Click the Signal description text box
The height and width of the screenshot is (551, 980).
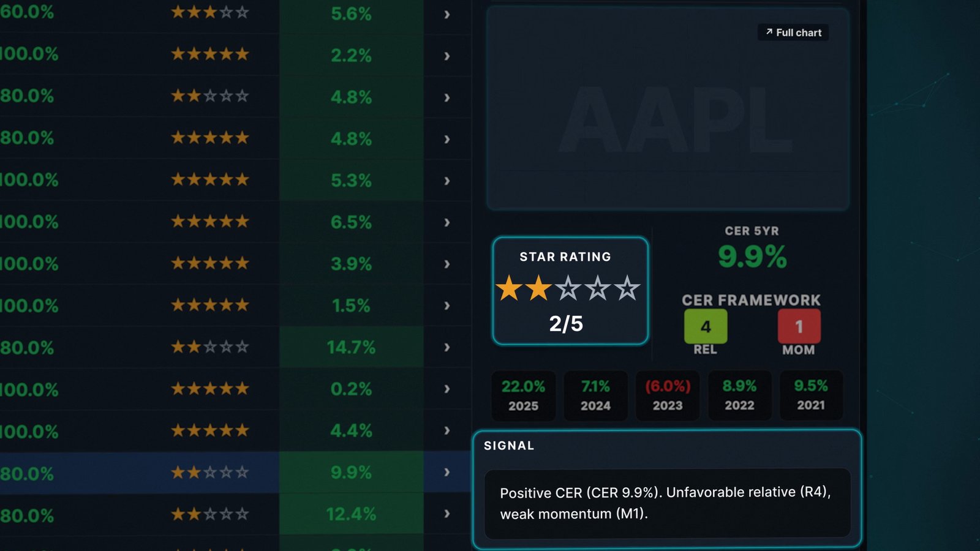point(667,503)
